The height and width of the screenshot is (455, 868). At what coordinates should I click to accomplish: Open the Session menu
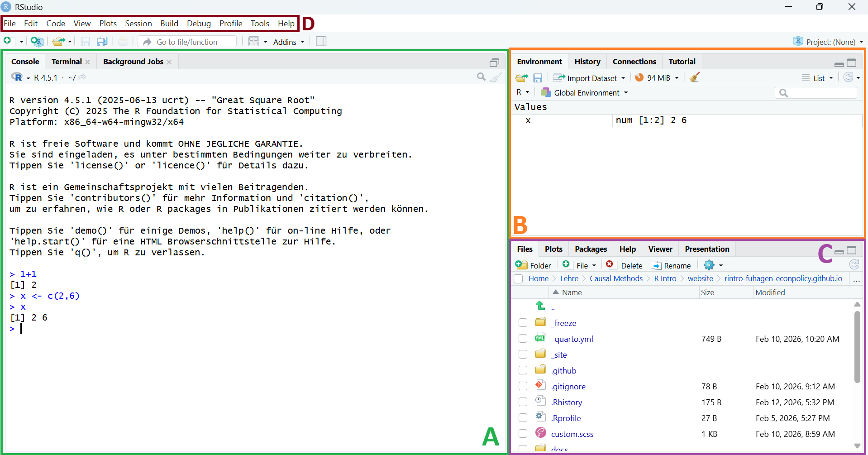click(138, 23)
